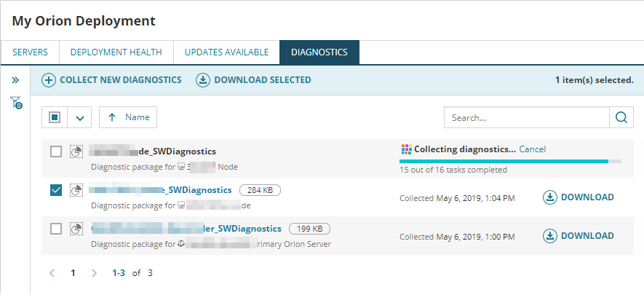The height and width of the screenshot is (295, 644).
Task: Open the select-all dropdown arrow
Action: (80, 117)
